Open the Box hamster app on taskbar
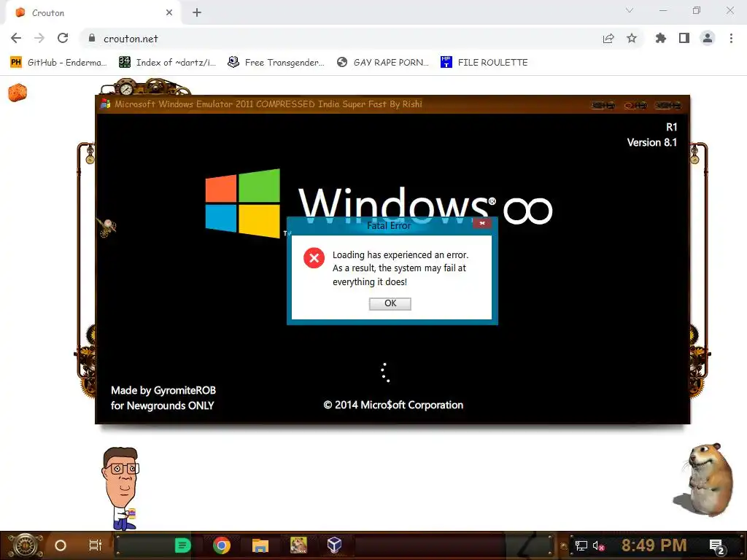Viewport: 747px width, 560px height. [298, 545]
